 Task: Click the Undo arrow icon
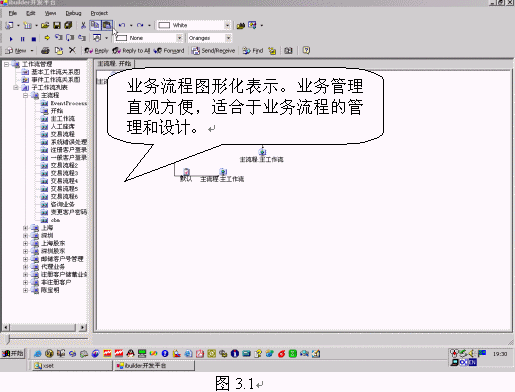[x=122, y=25]
